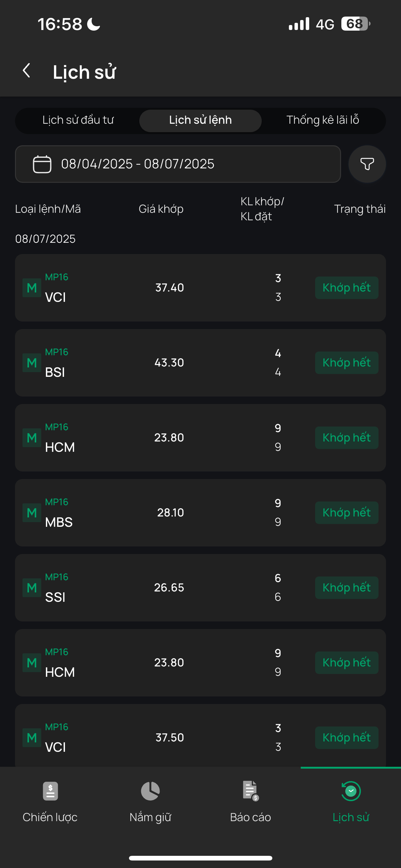Tap the M icon on SSI order
Image resolution: width=401 pixels, height=868 pixels.
[32, 588]
